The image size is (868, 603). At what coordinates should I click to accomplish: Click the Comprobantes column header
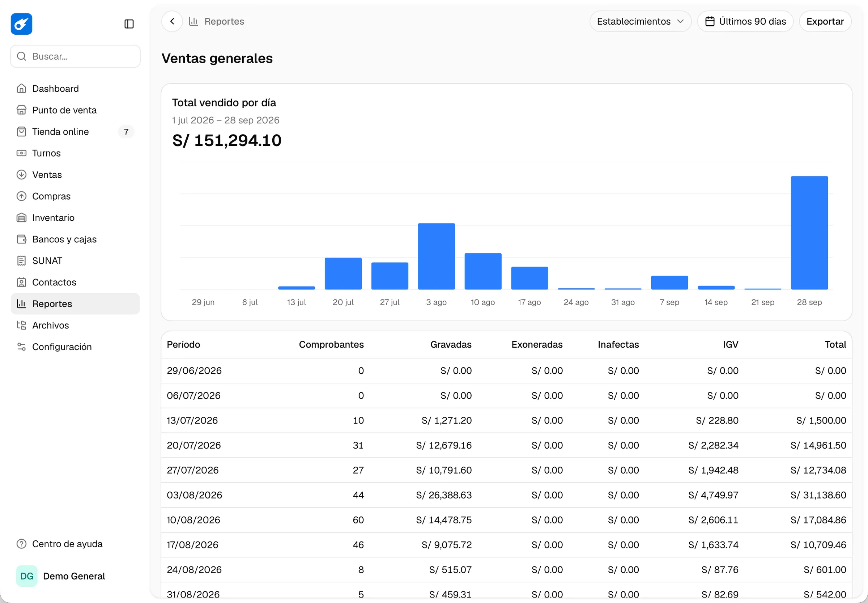[x=331, y=345]
